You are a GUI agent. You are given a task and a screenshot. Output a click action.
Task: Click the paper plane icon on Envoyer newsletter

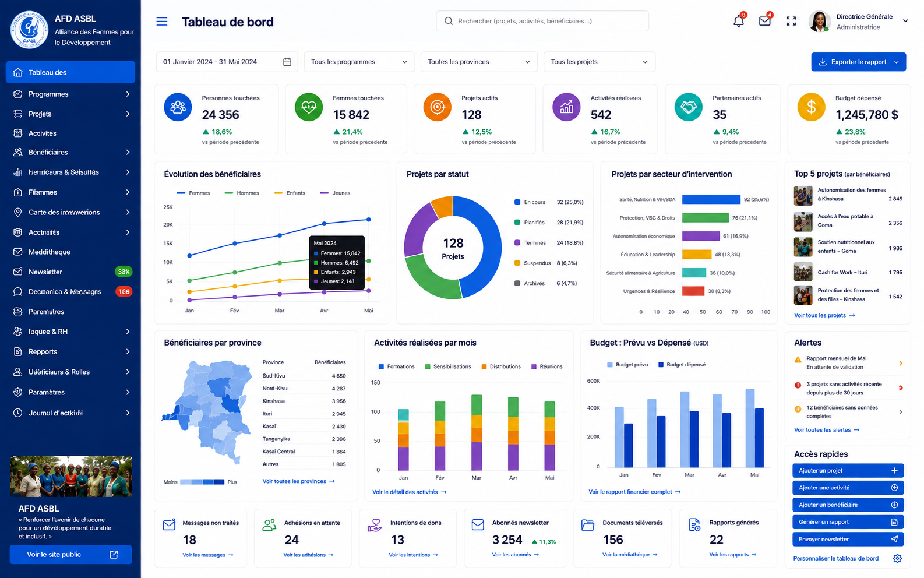(x=894, y=539)
